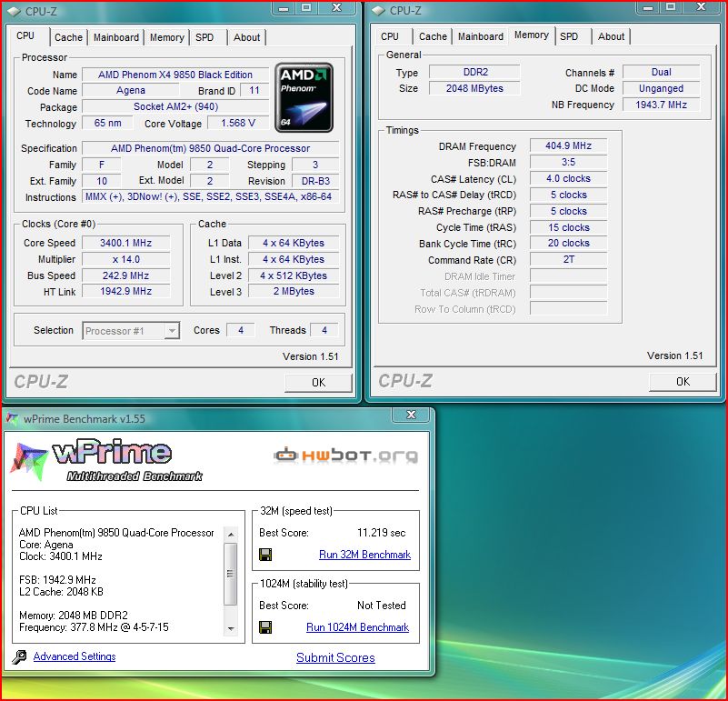Open Advanced Settings link

pyautogui.click(x=75, y=656)
